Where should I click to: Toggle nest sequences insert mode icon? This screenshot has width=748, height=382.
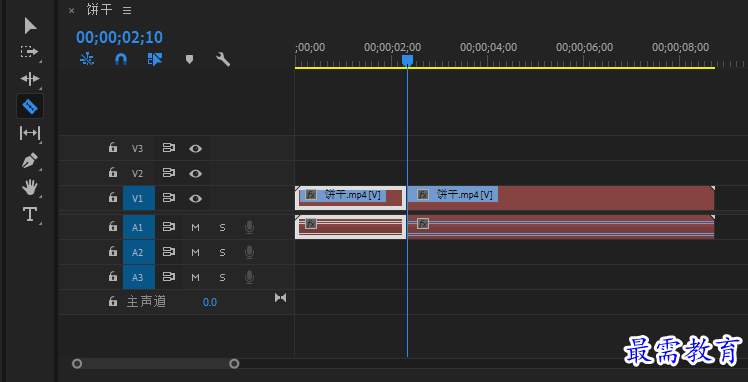pyautogui.click(x=87, y=59)
